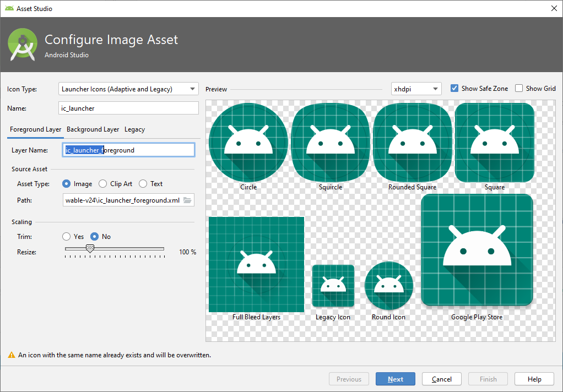The width and height of the screenshot is (563, 392).
Task: Enable Show Grid
Action: pos(518,88)
